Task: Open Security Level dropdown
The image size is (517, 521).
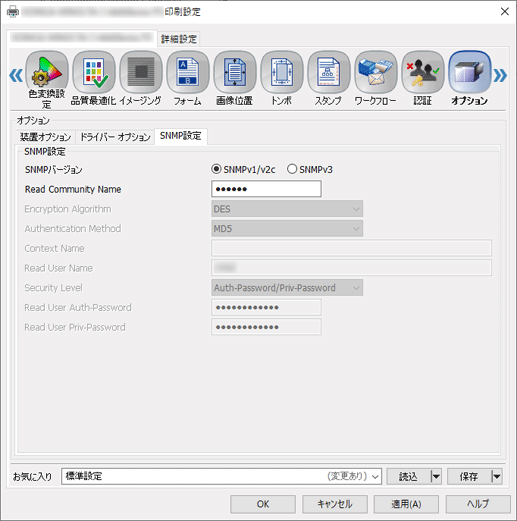Action: [287, 288]
